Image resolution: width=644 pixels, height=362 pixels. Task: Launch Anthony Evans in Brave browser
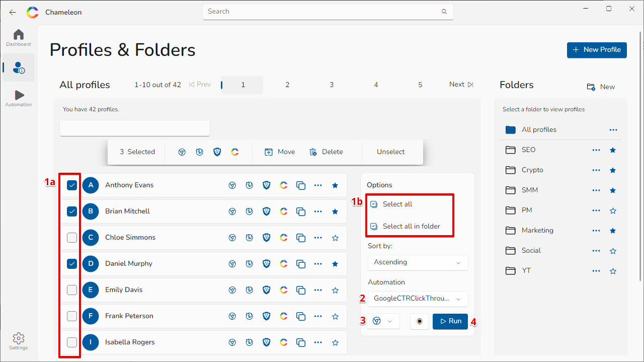click(267, 185)
